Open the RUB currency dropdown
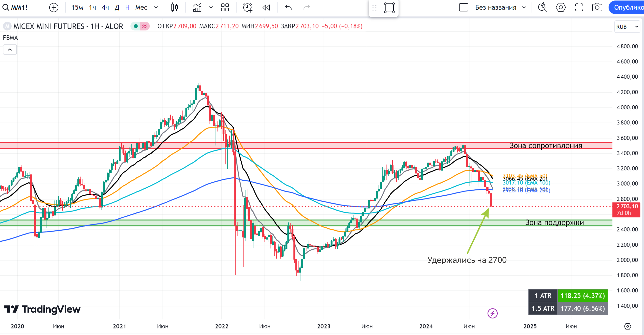Image resolution: width=644 pixels, height=335 pixels. pyautogui.click(x=627, y=27)
